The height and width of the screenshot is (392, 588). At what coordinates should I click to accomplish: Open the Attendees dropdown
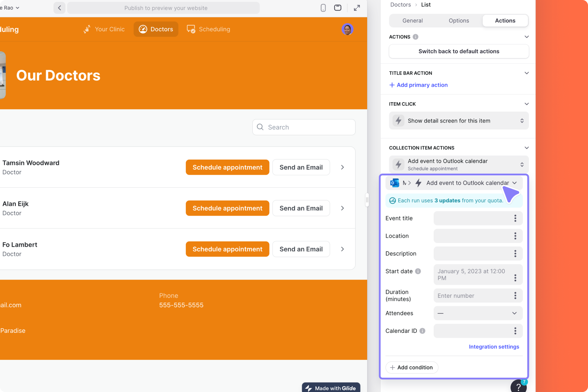click(514, 313)
